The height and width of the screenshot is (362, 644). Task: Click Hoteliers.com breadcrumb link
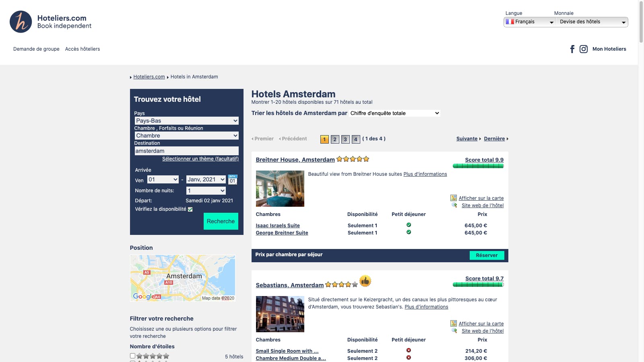tap(149, 77)
